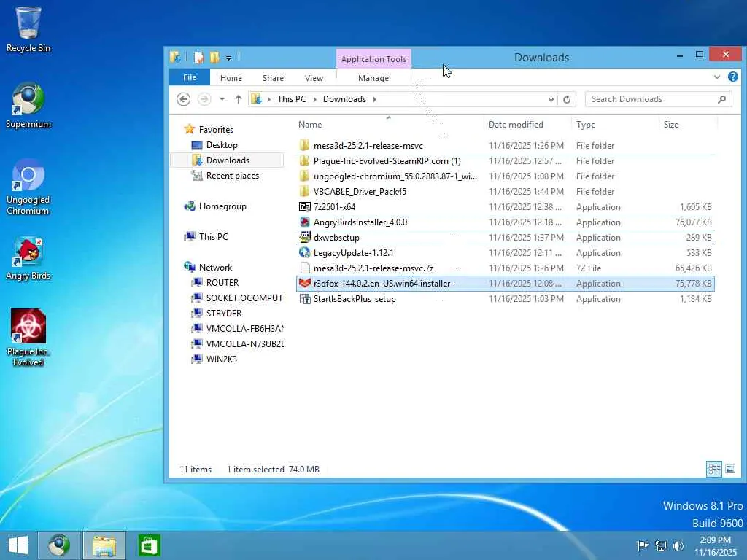
Task: Switch to large thumbnails view icon
Action: click(729, 469)
